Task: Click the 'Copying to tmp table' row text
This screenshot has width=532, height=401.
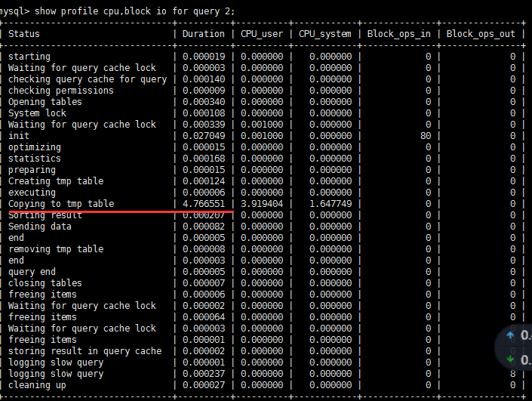Action: click(61, 204)
